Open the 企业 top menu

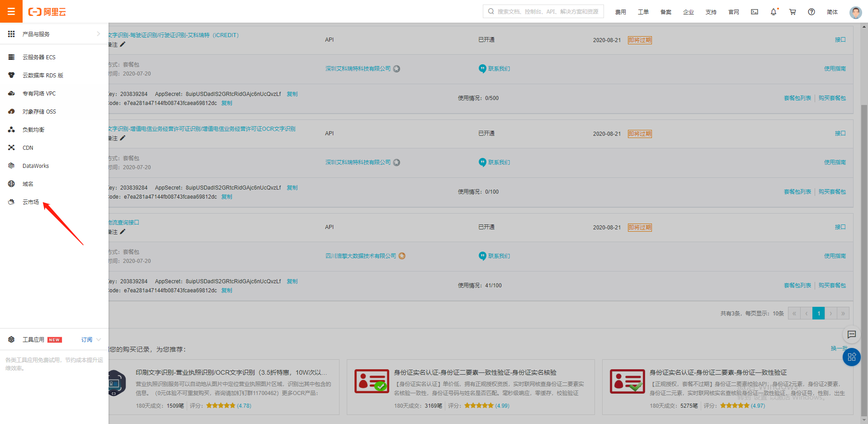(x=689, y=12)
